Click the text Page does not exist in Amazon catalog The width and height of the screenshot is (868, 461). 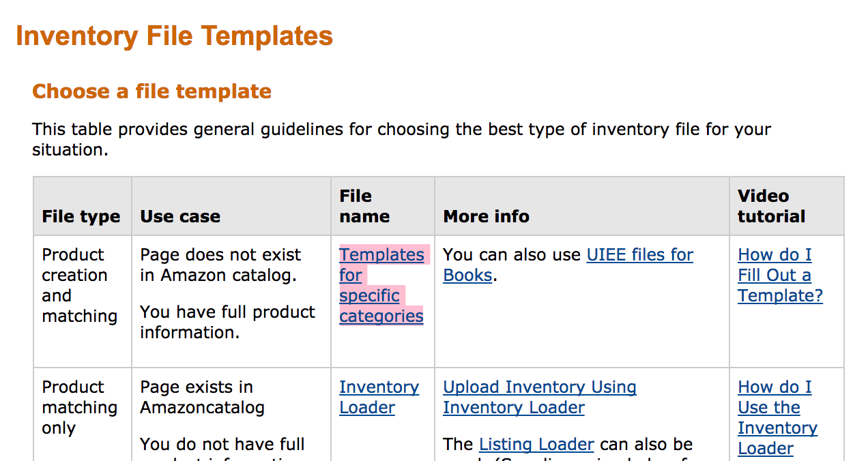(220, 265)
